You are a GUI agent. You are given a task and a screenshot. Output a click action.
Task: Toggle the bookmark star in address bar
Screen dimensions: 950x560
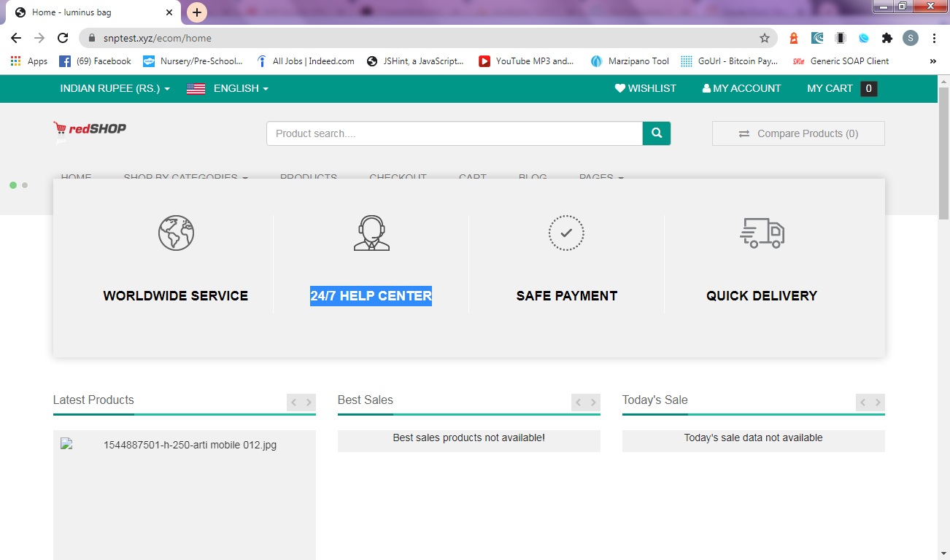pos(763,37)
